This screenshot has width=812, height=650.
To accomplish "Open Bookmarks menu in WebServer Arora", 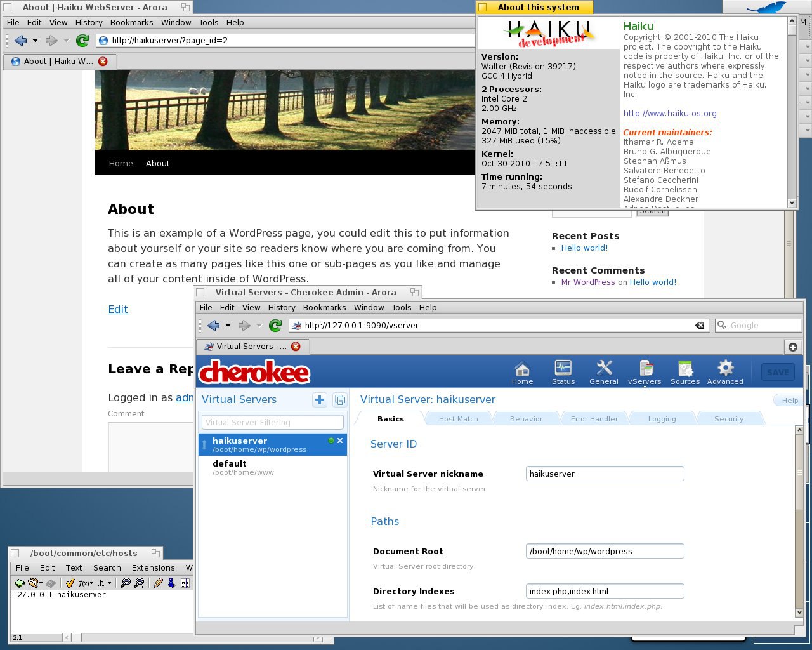I will [131, 22].
